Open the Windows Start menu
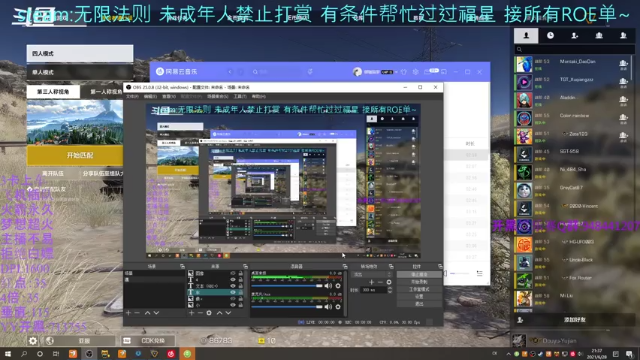Image resolution: width=640 pixels, height=360 pixels. 8,354
